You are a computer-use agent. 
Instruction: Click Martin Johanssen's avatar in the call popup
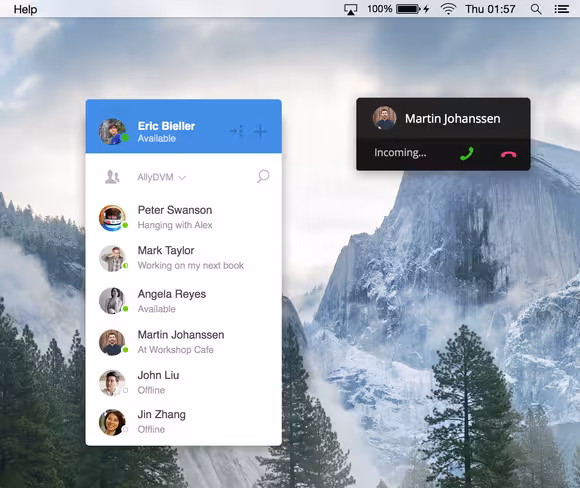click(x=384, y=118)
